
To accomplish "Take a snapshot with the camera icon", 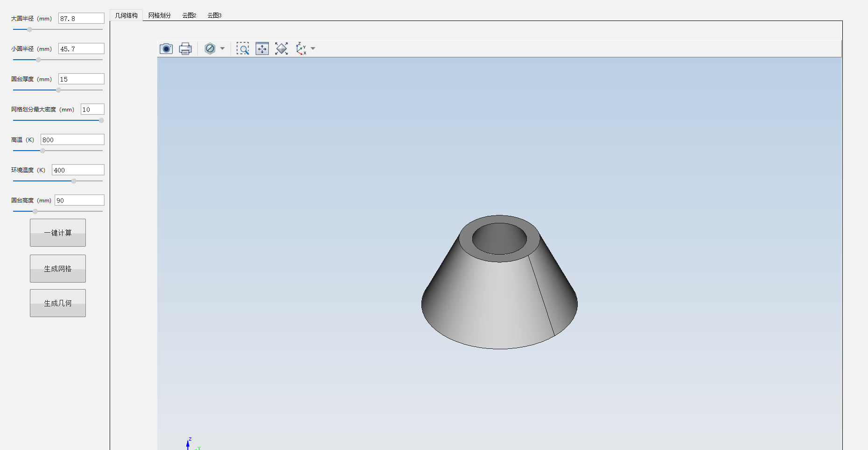I will click(166, 48).
